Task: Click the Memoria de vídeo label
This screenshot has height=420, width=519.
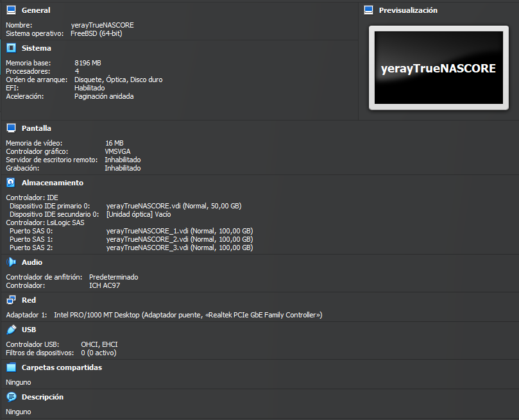Action: coord(34,143)
